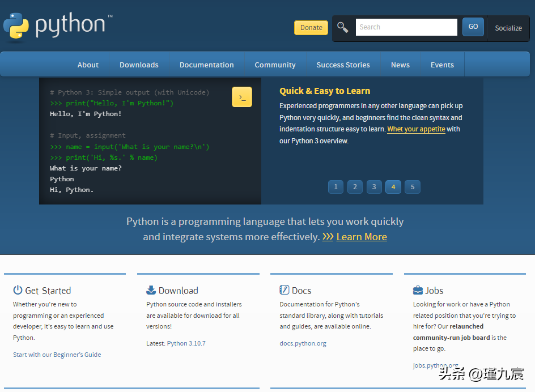
Task: Click the Docs notepad icon
Action: pyautogui.click(x=285, y=289)
